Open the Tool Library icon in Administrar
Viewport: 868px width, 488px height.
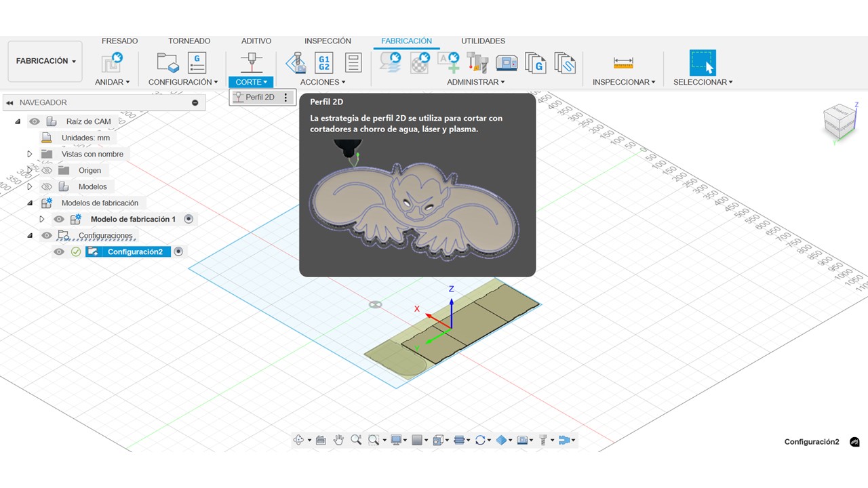(477, 63)
